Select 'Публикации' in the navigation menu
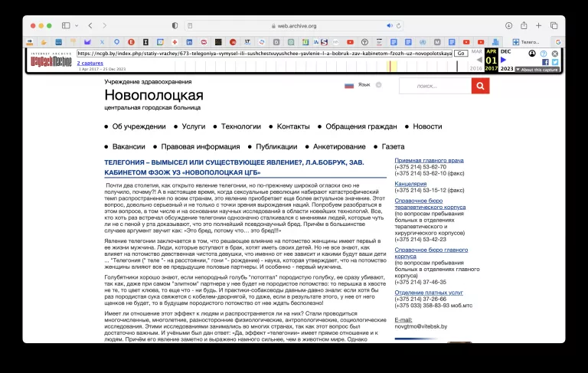 (x=276, y=146)
